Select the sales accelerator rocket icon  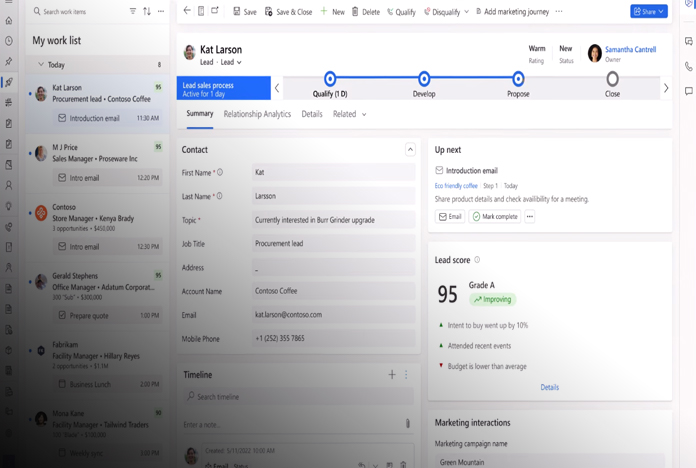pos(8,82)
